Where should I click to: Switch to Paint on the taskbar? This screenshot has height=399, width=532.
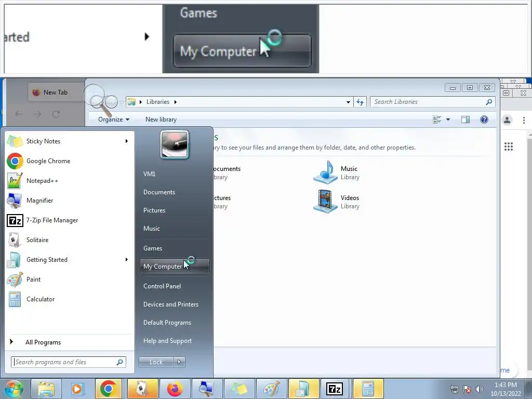pyautogui.click(x=271, y=389)
